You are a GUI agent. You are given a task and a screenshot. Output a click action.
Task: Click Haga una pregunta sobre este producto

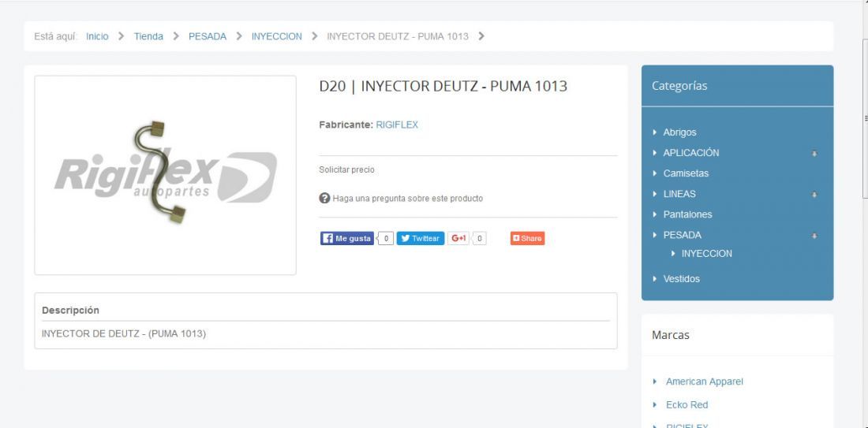point(407,198)
